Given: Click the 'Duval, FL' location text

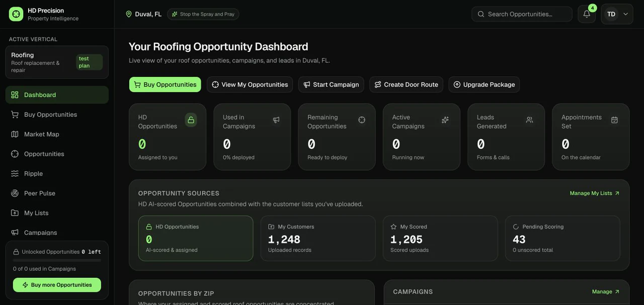Looking at the screenshot, I should [148, 14].
